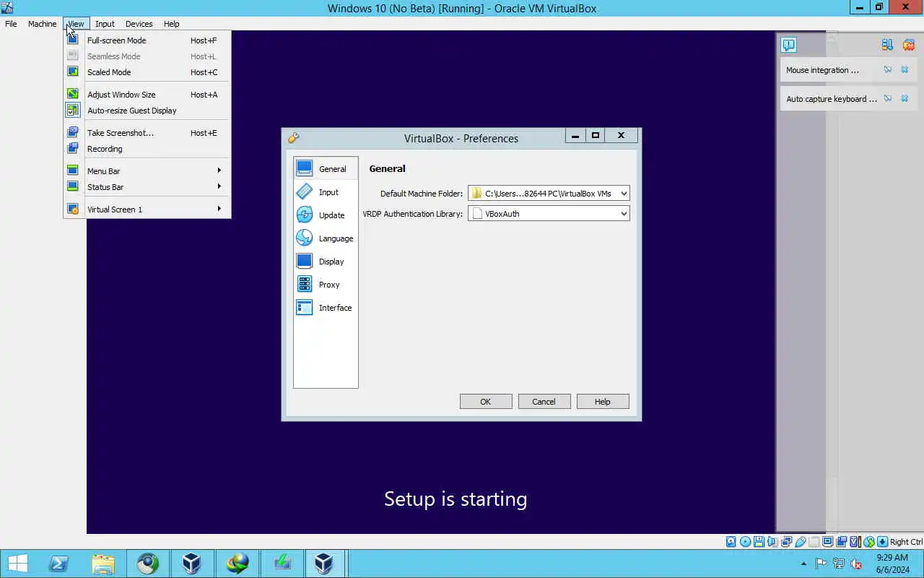Click notification center speech bubble icon
The image size is (924, 578).
pyautogui.click(x=789, y=45)
